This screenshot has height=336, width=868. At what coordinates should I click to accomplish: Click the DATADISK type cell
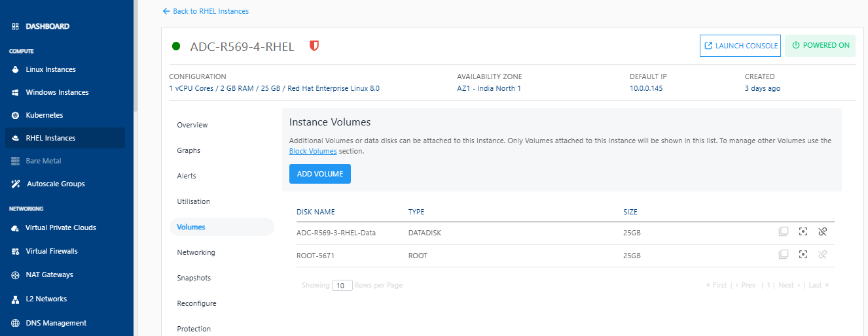coord(425,233)
